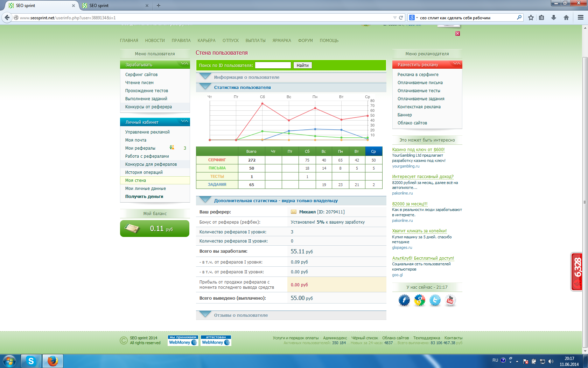Click the ЗАДАНИЯ row label
The height and width of the screenshot is (368, 588).
(x=217, y=184)
